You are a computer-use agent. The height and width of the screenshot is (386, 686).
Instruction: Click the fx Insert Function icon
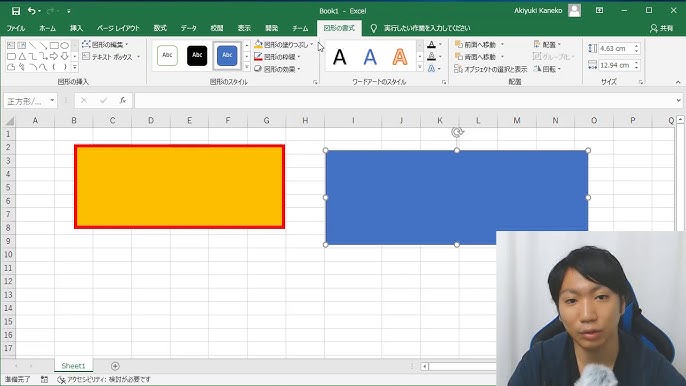tap(123, 101)
